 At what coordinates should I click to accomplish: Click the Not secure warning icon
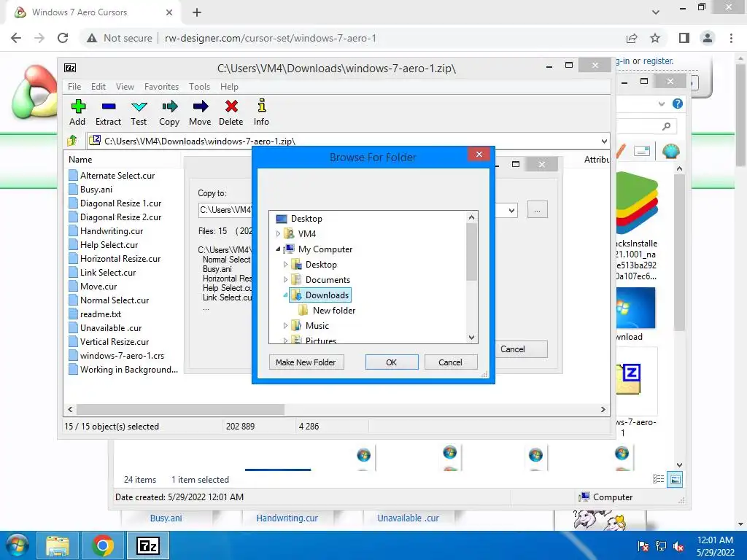[92, 38]
